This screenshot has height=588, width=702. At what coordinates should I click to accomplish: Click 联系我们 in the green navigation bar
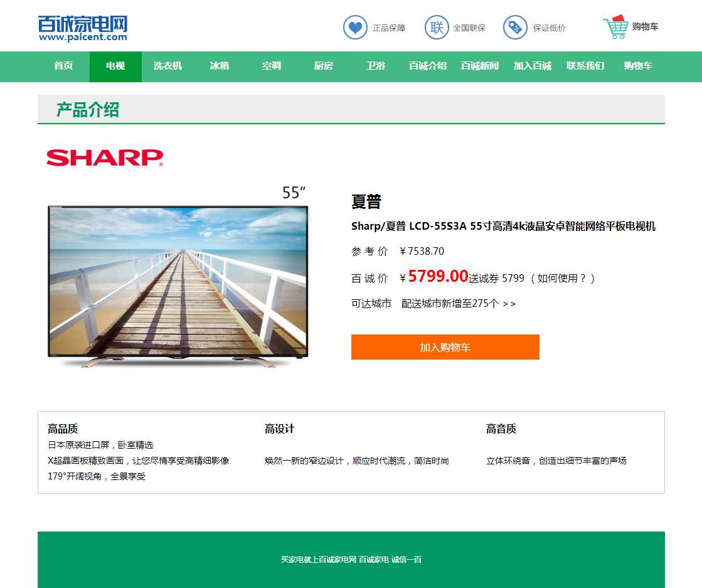(585, 67)
